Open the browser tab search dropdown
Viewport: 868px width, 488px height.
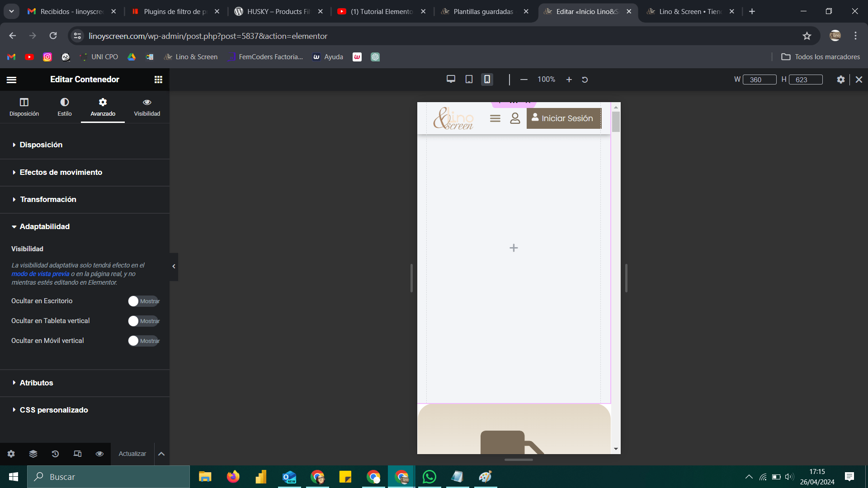(x=11, y=11)
